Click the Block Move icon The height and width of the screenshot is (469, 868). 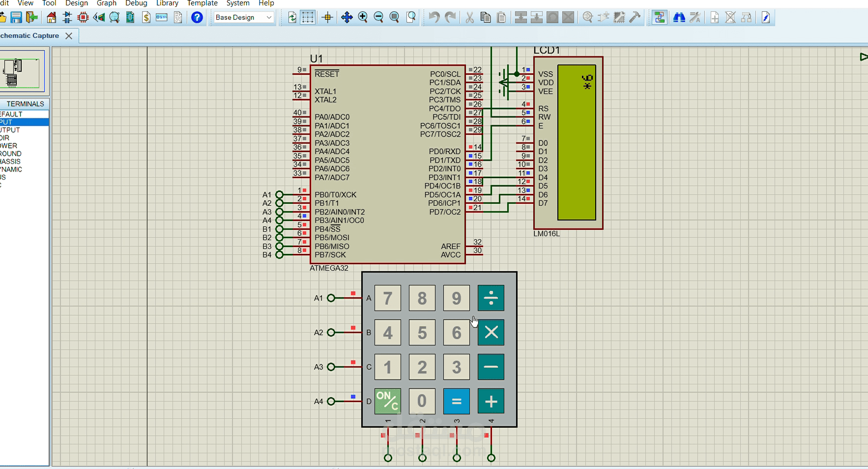pos(537,18)
